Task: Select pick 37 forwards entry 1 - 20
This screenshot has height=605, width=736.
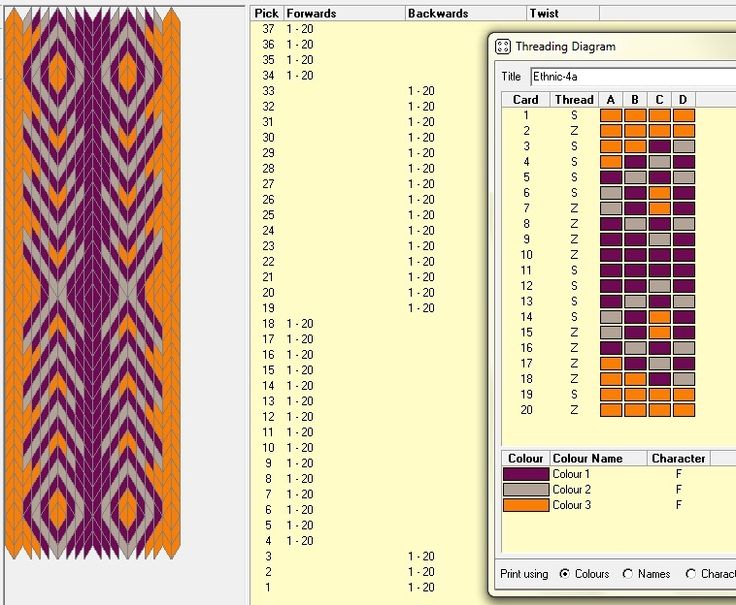Action: coord(300,29)
